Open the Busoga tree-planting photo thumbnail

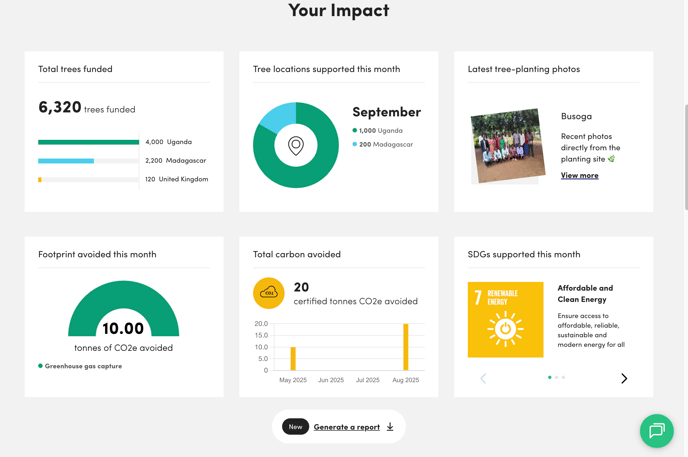pos(507,146)
